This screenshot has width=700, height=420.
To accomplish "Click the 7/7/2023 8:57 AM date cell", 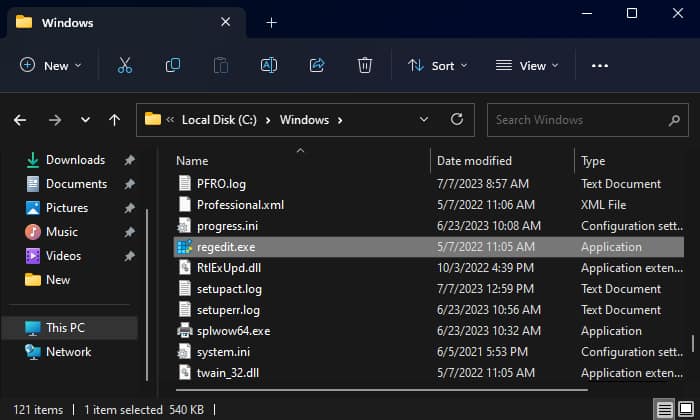I will point(483,184).
